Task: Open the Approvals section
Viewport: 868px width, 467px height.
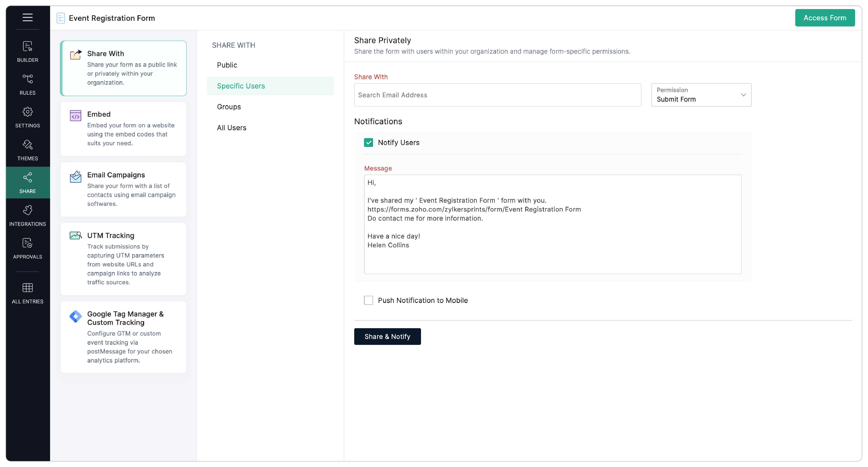Action: [28, 248]
